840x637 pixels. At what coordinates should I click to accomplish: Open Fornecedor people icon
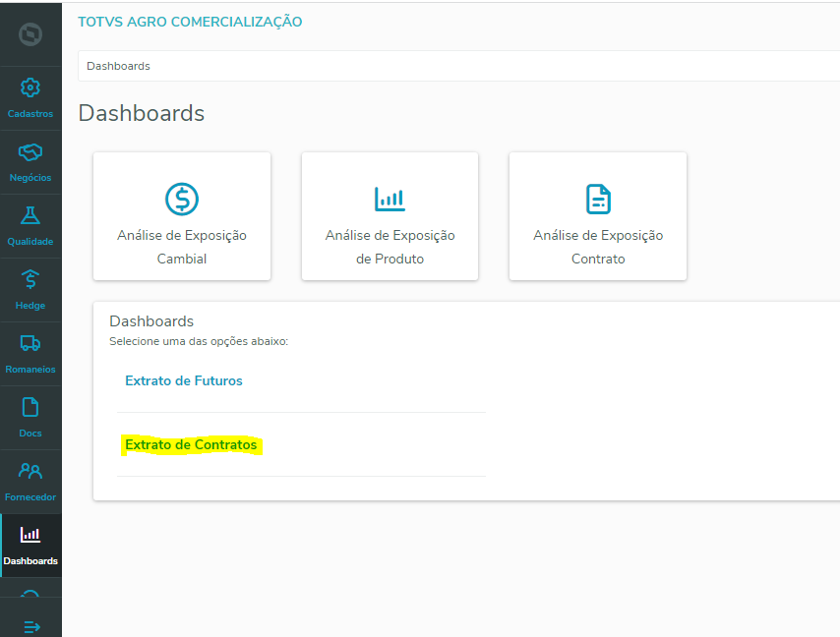coord(30,471)
